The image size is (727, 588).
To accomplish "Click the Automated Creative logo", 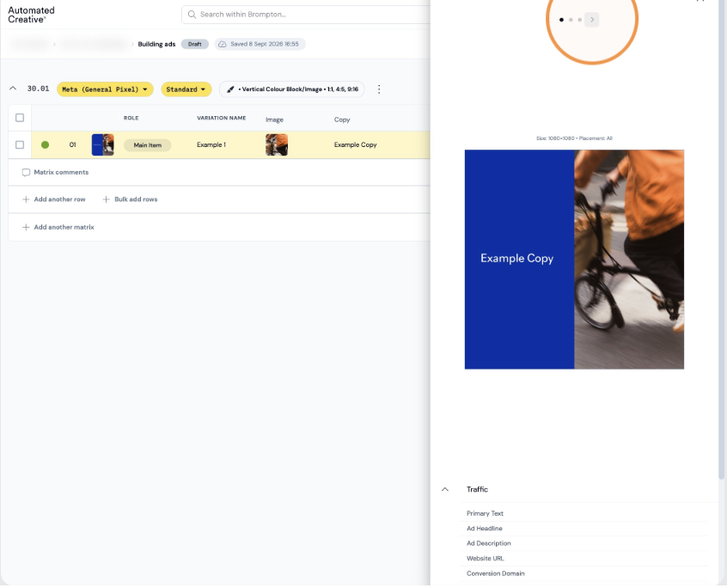I will click(31, 15).
